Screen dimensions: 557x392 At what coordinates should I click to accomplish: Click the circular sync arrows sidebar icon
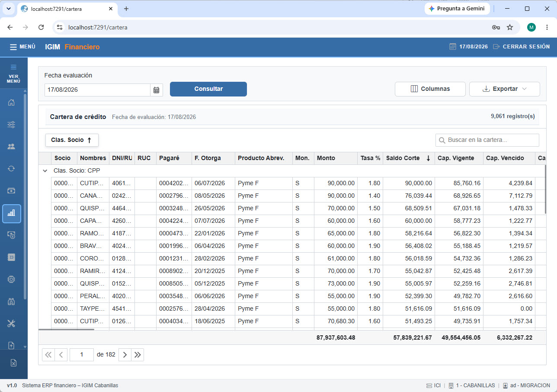click(x=12, y=169)
